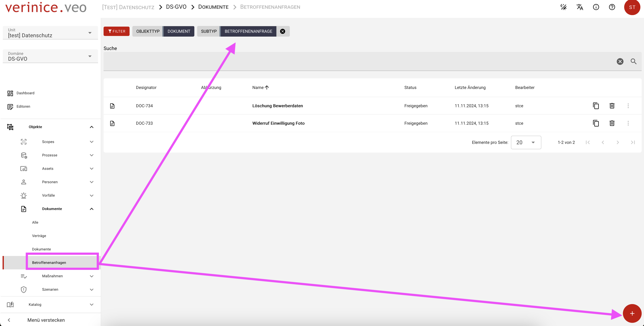644x326 pixels.
Task: Open more actions for DOC-734
Action: (x=628, y=106)
